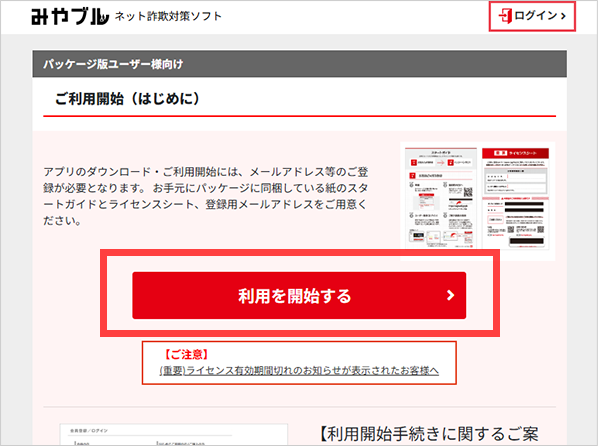The image size is (600, 446).
Task: Open the ログイン link text
Action: 536,16
